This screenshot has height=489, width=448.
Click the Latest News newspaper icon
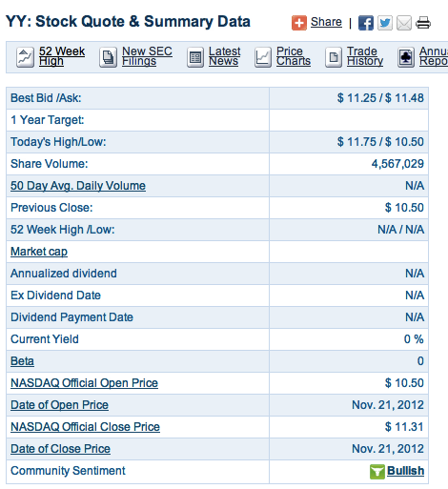[x=195, y=57]
